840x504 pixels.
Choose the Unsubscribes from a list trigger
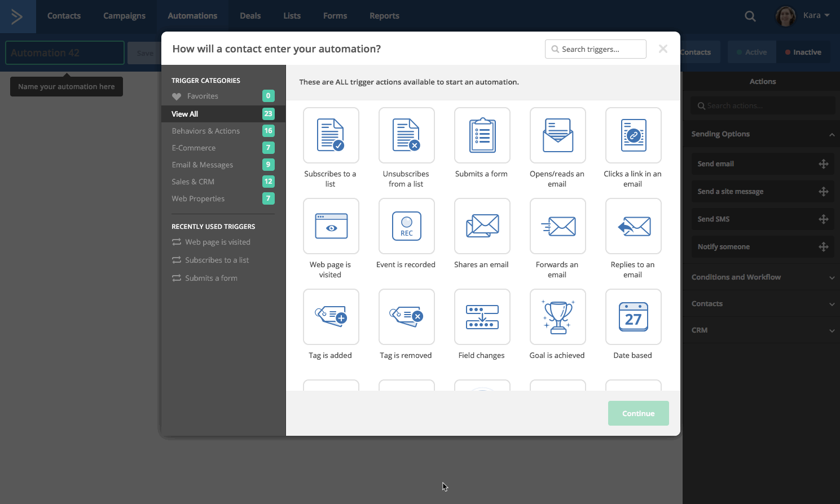pos(406,135)
